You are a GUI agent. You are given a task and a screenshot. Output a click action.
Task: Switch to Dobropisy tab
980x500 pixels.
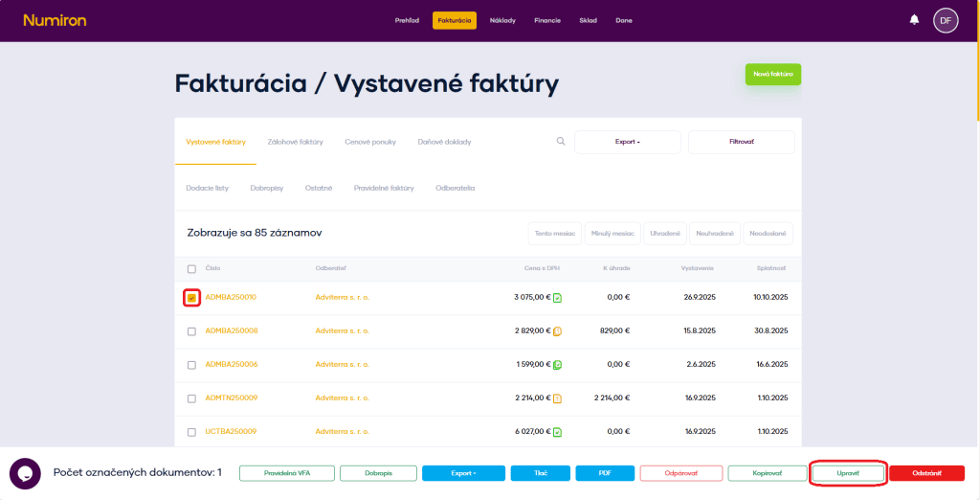pyautogui.click(x=267, y=188)
